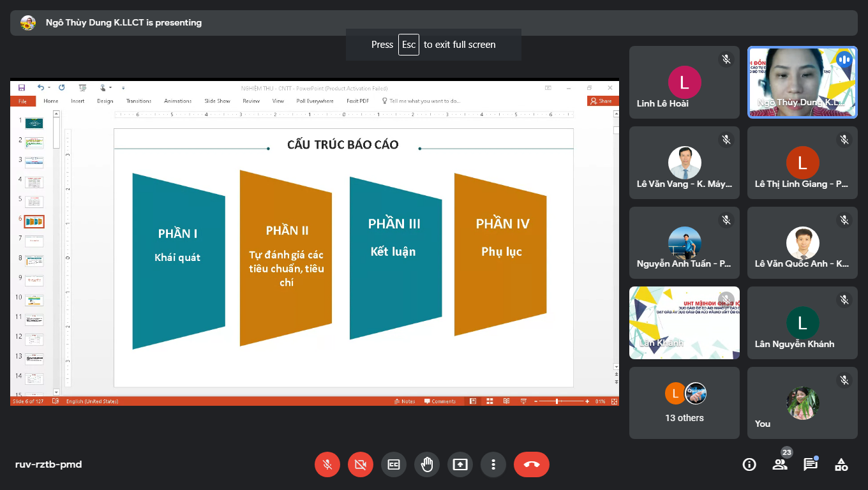
Task: Unmute your microphone
Action: click(x=327, y=464)
